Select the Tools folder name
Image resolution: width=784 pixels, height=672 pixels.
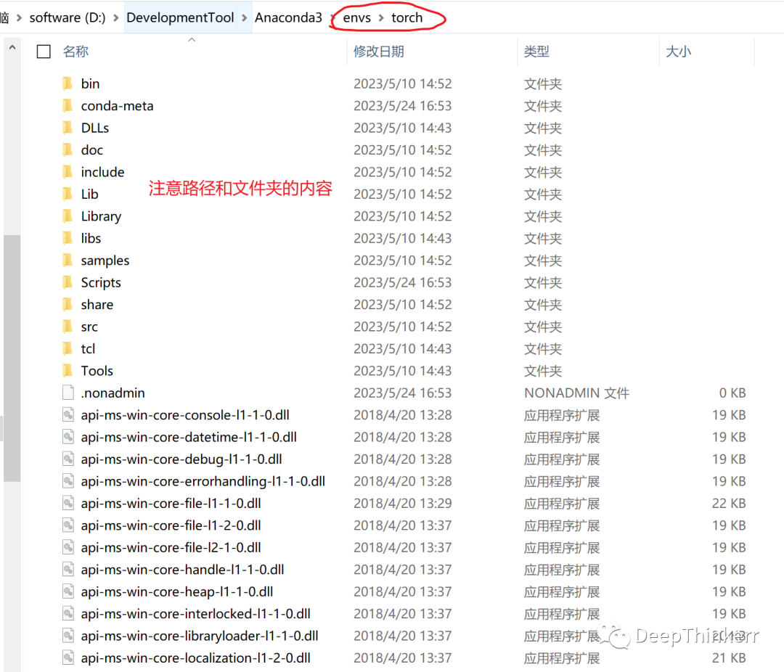coord(97,371)
